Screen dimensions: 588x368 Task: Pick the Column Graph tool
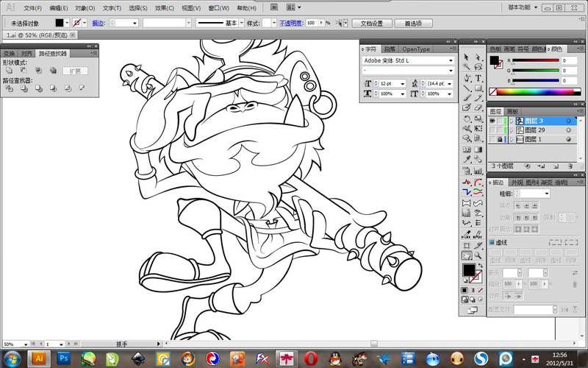(478, 171)
